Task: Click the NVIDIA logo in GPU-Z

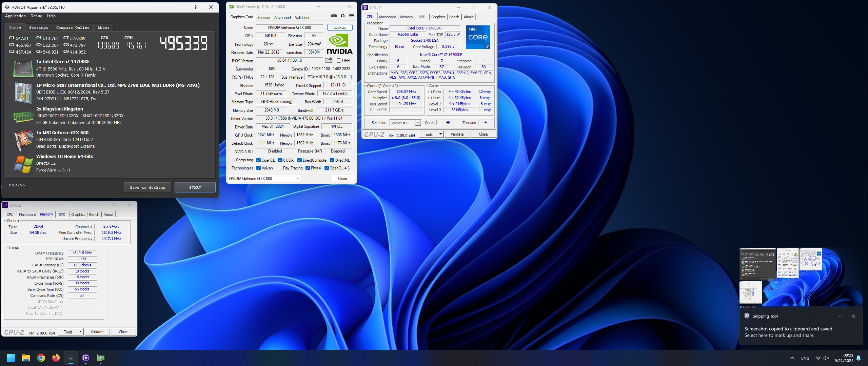Action: (x=339, y=44)
